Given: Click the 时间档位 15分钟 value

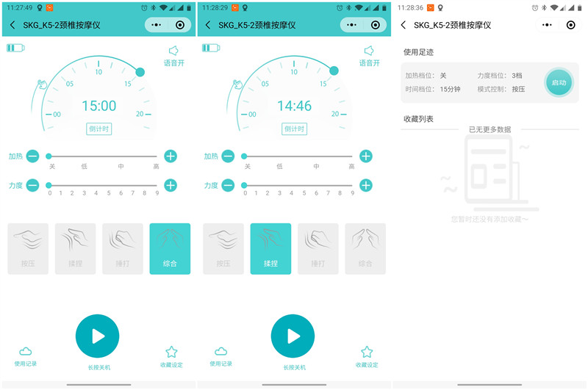Looking at the screenshot, I should click(450, 89).
